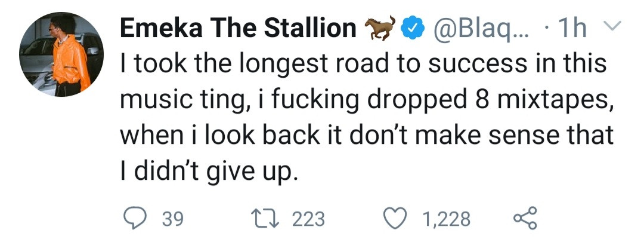Click the 39 replies count
Screen dimensions: 644x242
(172, 219)
